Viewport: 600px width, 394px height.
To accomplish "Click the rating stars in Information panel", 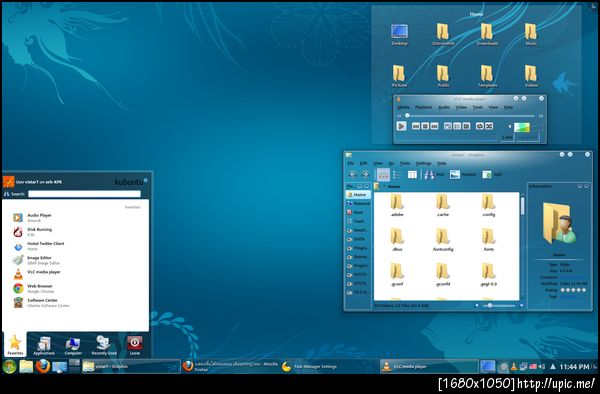I will pyautogui.click(x=573, y=290).
